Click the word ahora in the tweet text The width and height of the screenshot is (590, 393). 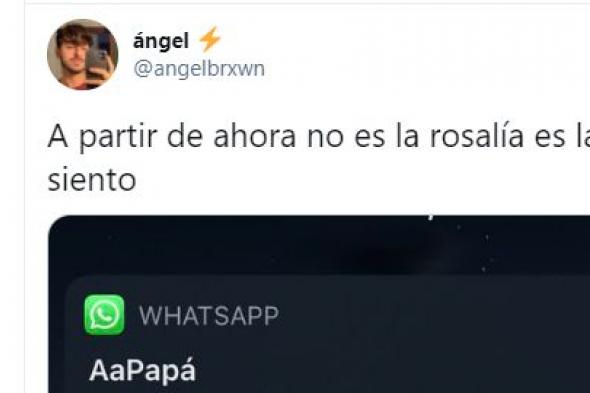[x=255, y=136]
